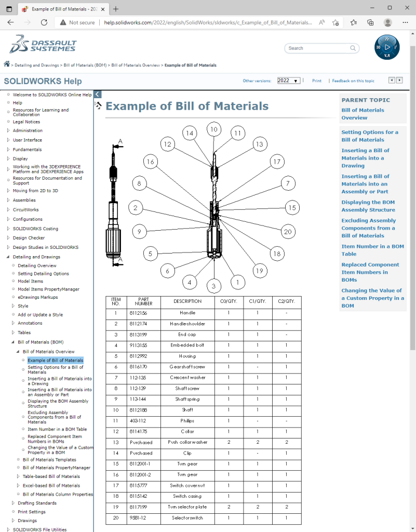416x532 pixels.
Task: Click the Print link
Action: click(x=316, y=81)
